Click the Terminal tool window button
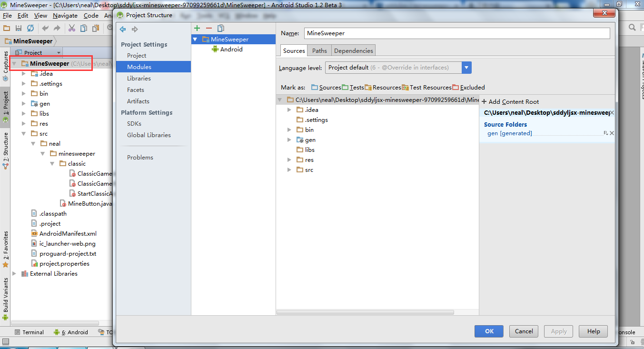 pos(29,332)
